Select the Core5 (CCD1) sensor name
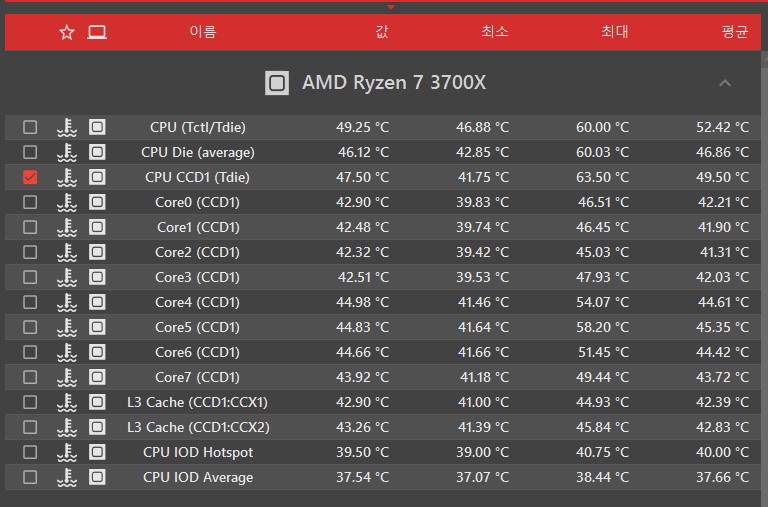 [x=197, y=327]
